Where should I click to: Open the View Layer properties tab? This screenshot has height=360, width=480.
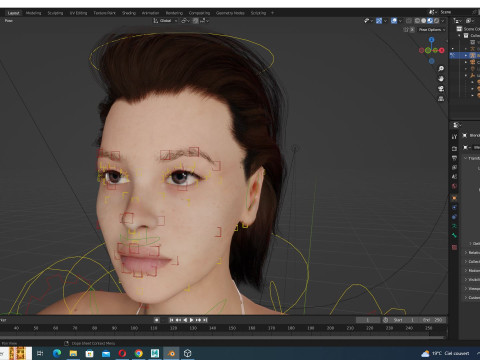click(454, 167)
